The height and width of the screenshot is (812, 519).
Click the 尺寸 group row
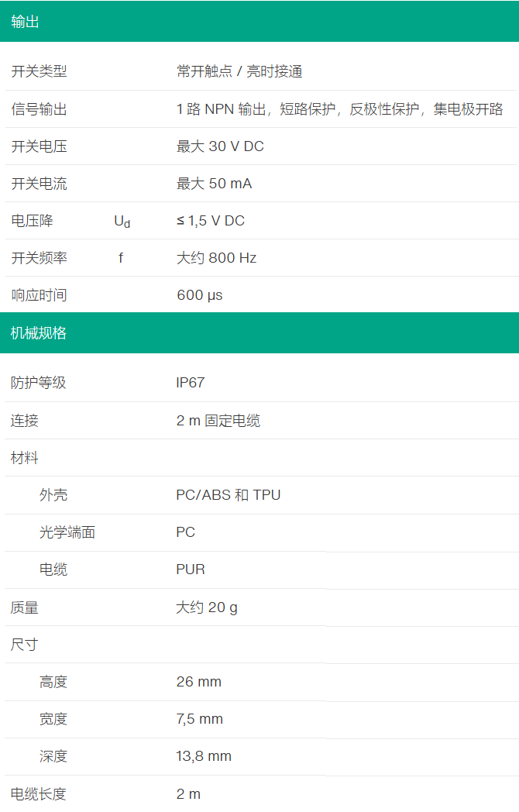(x=25, y=645)
